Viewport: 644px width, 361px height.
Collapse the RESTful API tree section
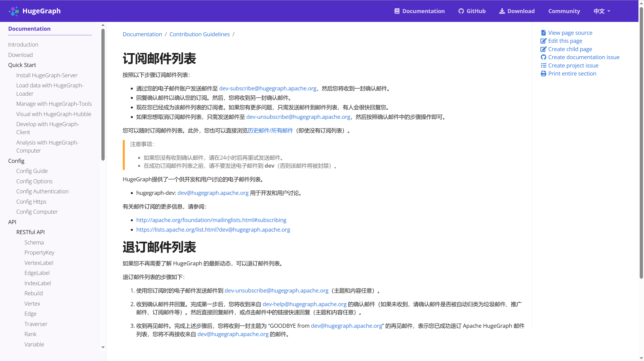(x=30, y=232)
